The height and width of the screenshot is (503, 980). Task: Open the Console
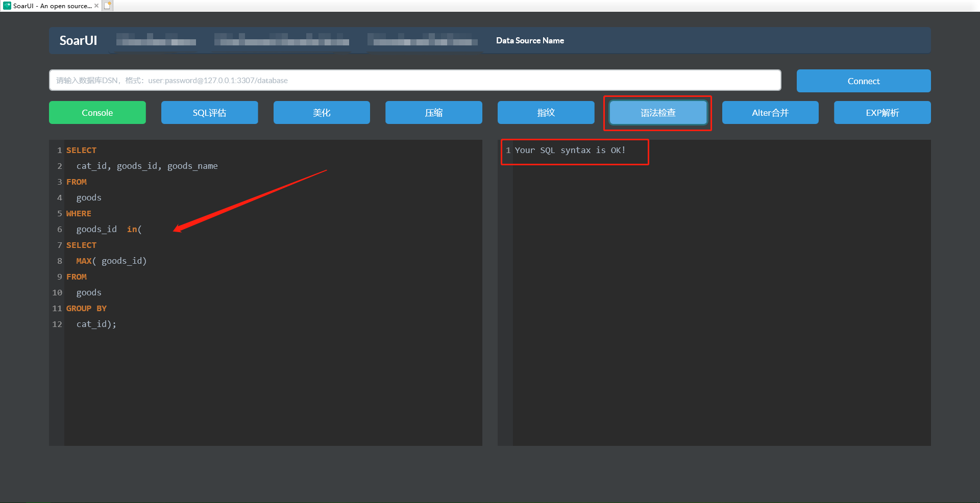[x=97, y=113]
